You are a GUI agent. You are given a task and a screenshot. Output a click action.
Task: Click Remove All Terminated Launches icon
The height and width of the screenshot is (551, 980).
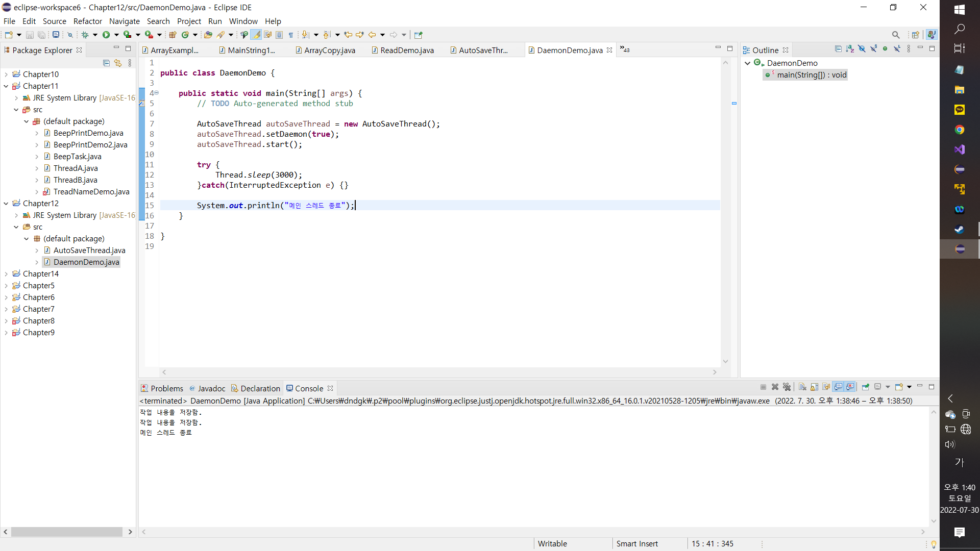(x=787, y=387)
